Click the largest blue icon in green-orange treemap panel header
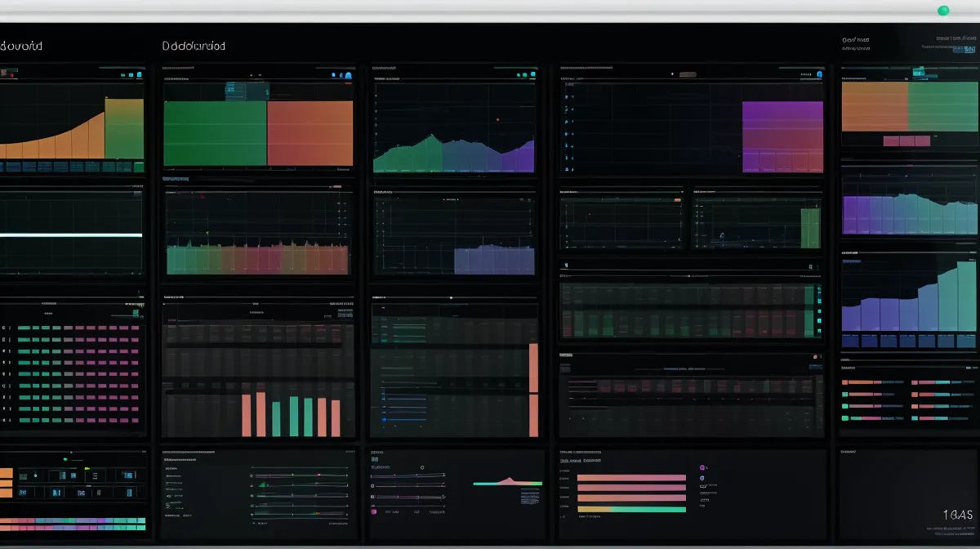This screenshot has width=980, height=549. (348, 75)
